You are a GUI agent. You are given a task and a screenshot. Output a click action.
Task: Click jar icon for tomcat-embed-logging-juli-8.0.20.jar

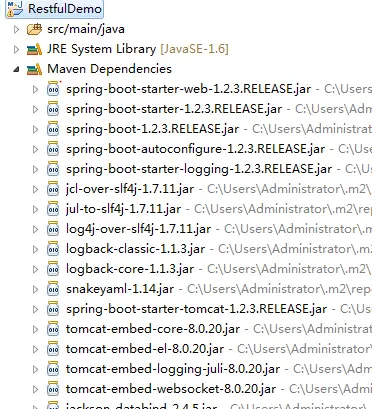[53, 369]
